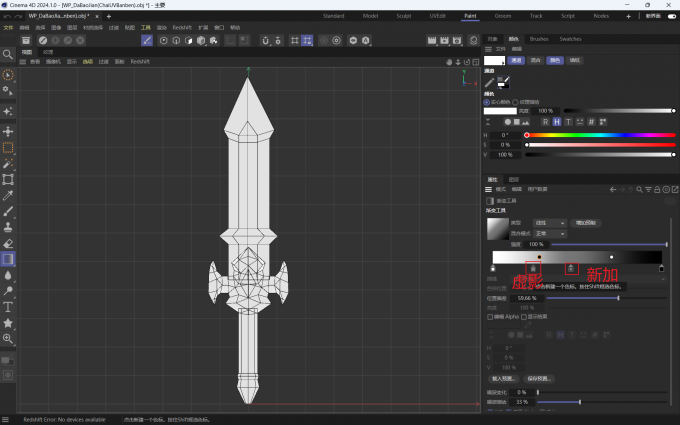Click the white foreground color swatch
680x425 pixels.
point(494,60)
